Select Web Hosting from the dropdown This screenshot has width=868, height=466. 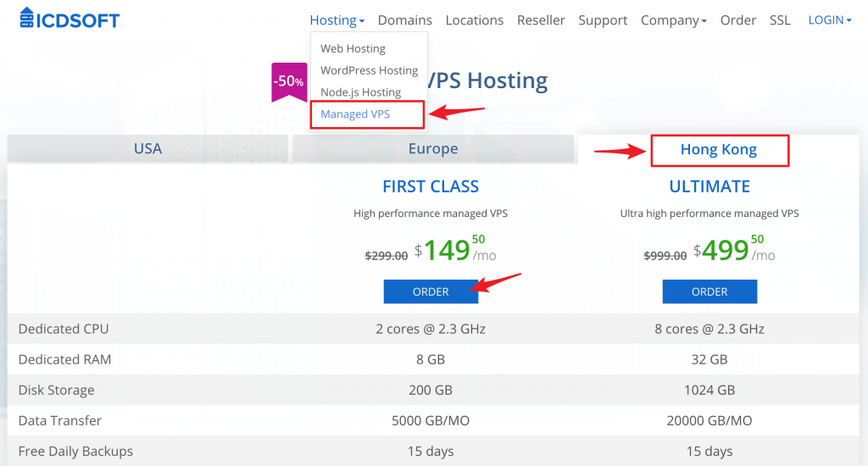point(353,48)
